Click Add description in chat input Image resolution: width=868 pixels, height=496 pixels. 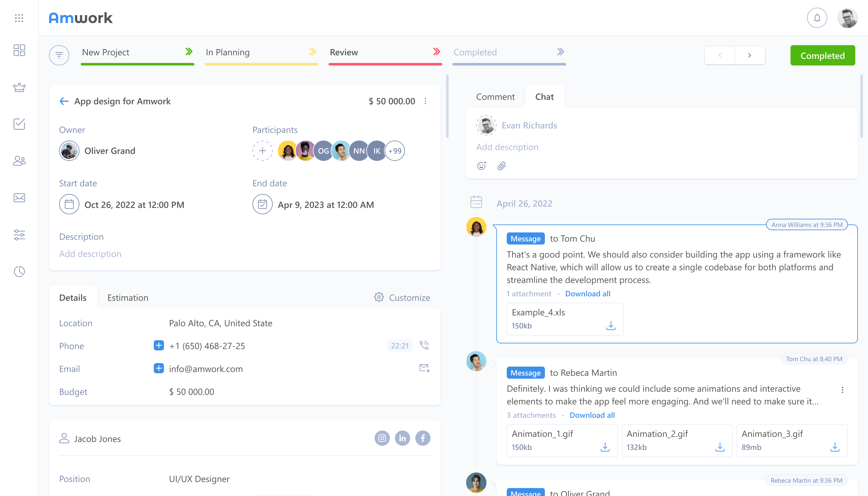(507, 147)
